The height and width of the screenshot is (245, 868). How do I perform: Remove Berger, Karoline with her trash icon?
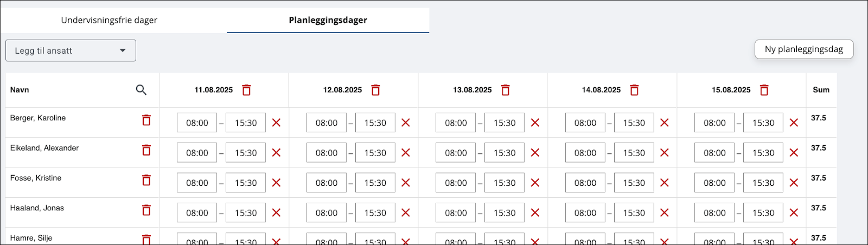(146, 120)
